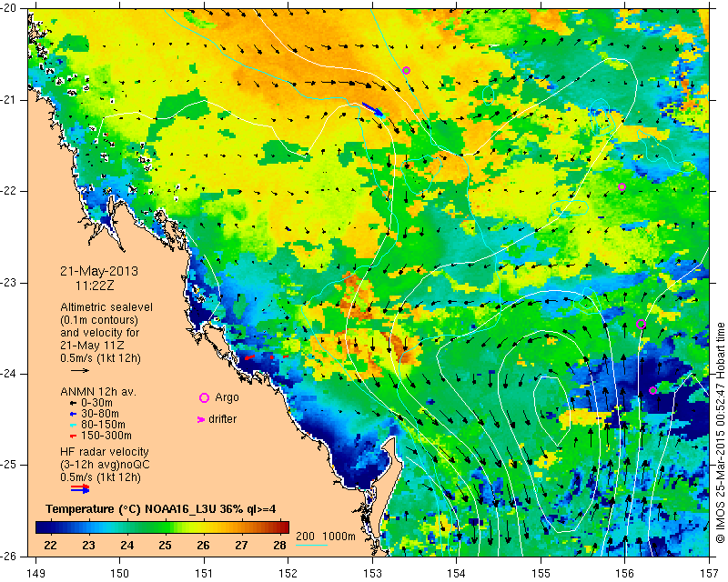
Task: Click the '150-300m' depth label
Action: point(106,436)
